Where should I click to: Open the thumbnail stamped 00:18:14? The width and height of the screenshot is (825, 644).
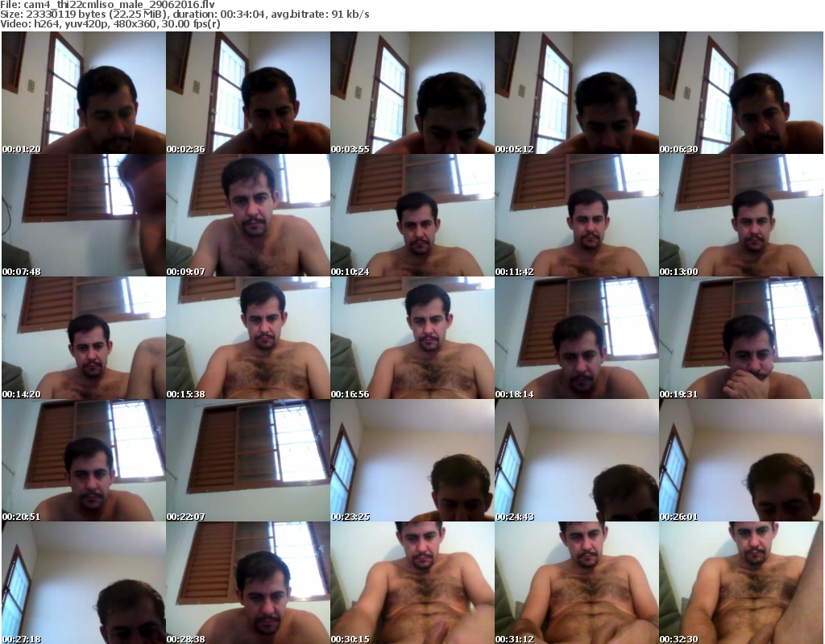point(577,338)
